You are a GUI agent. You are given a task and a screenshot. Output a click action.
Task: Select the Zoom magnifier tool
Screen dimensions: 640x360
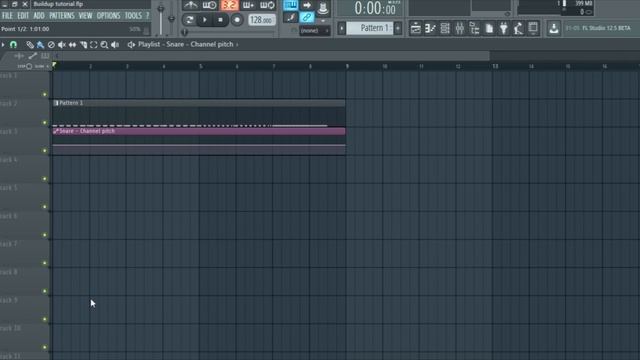pyautogui.click(x=104, y=44)
